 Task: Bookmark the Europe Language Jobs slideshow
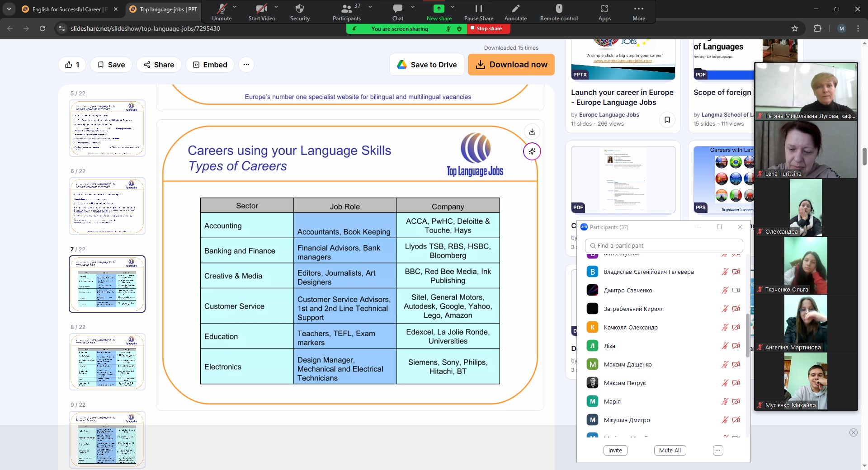pos(667,120)
